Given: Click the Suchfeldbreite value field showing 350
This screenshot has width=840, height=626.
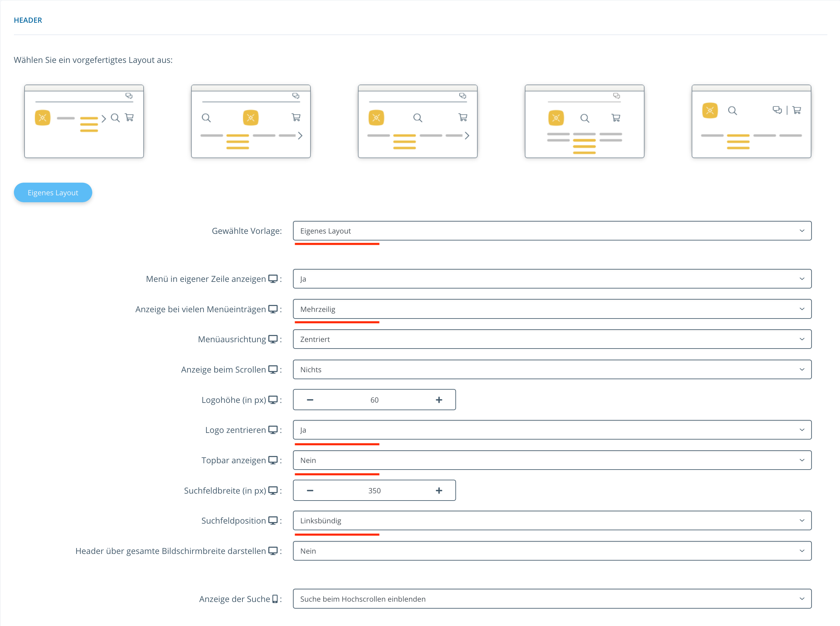Looking at the screenshot, I should coord(374,490).
